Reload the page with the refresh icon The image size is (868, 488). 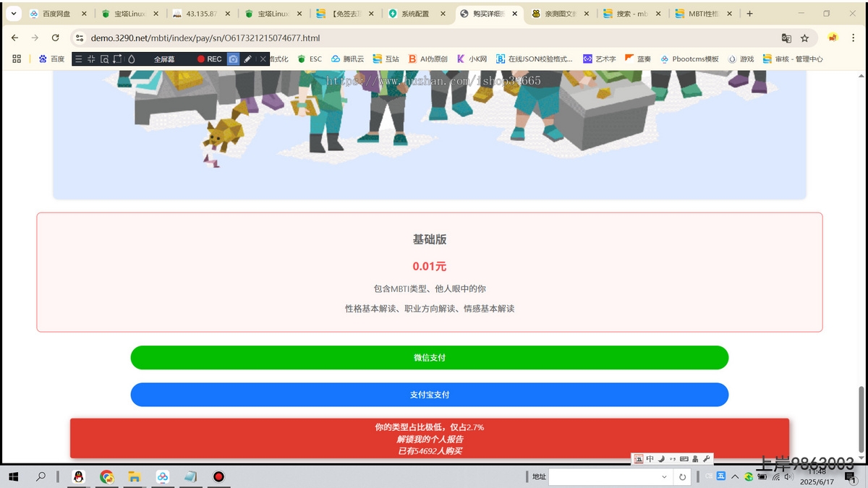(x=55, y=38)
